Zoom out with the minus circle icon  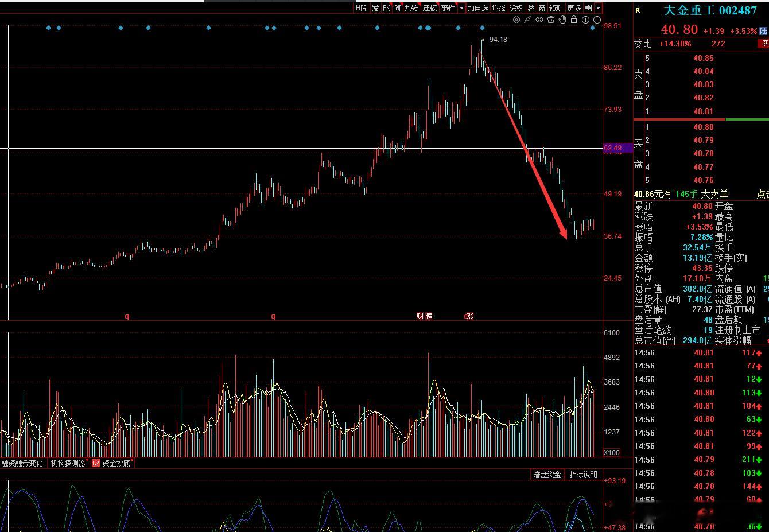point(597,20)
